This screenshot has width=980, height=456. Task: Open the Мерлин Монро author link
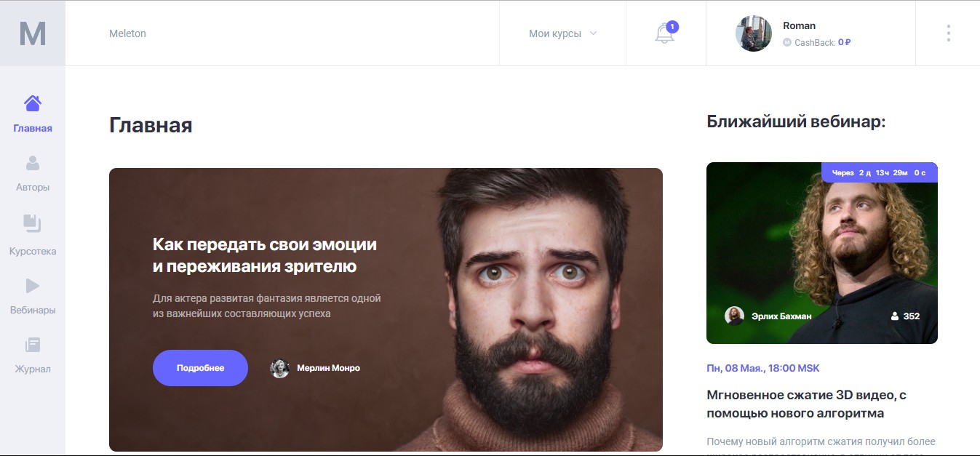(x=328, y=368)
